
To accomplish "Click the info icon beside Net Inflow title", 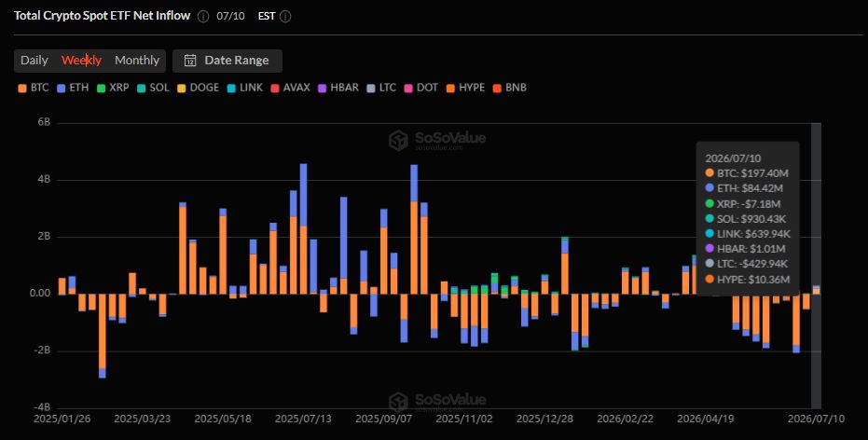I will [203, 17].
